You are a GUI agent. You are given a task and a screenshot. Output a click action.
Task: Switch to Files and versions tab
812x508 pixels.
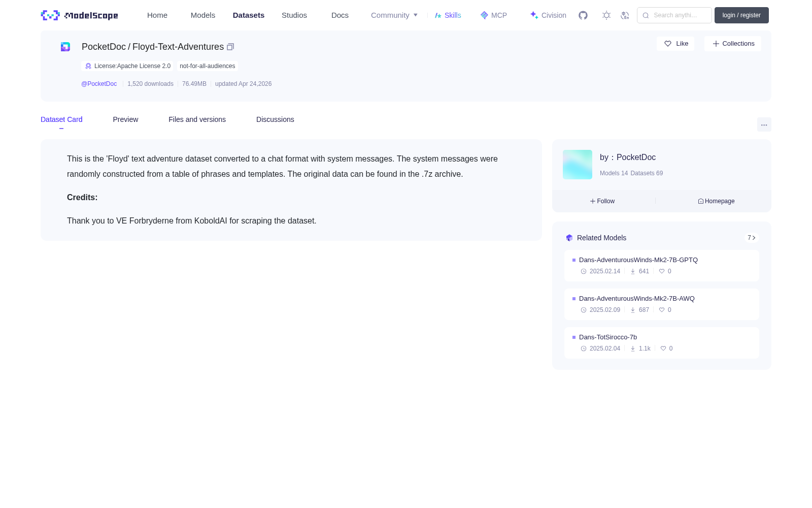coord(197,119)
